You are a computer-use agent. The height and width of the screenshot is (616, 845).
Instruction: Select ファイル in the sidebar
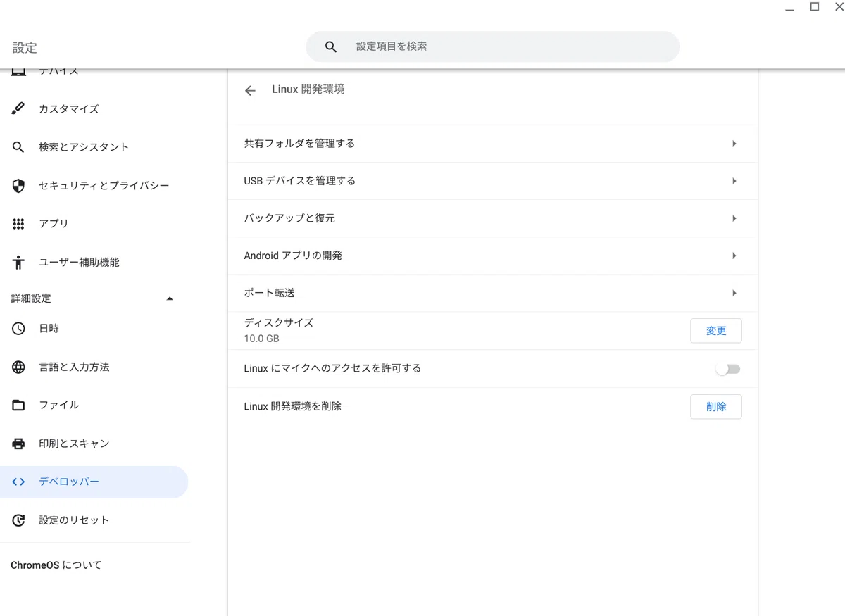(x=94, y=406)
